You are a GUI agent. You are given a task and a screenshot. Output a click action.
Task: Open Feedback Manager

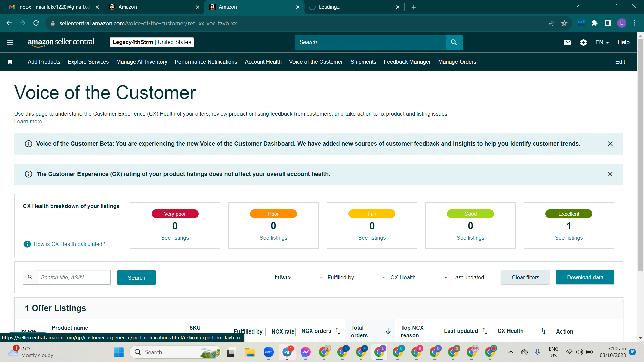point(407,62)
